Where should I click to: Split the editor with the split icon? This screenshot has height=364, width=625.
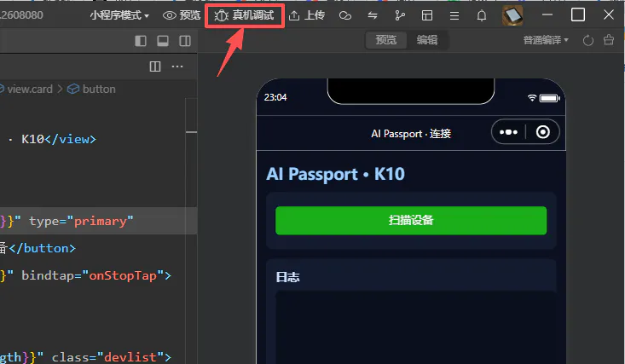pyautogui.click(x=155, y=66)
